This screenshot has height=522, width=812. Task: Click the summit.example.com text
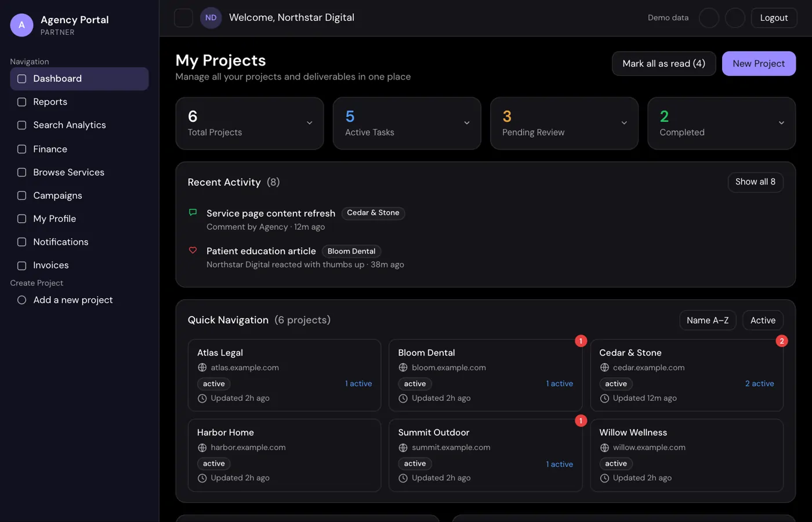pyautogui.click(x=451, y=448)
